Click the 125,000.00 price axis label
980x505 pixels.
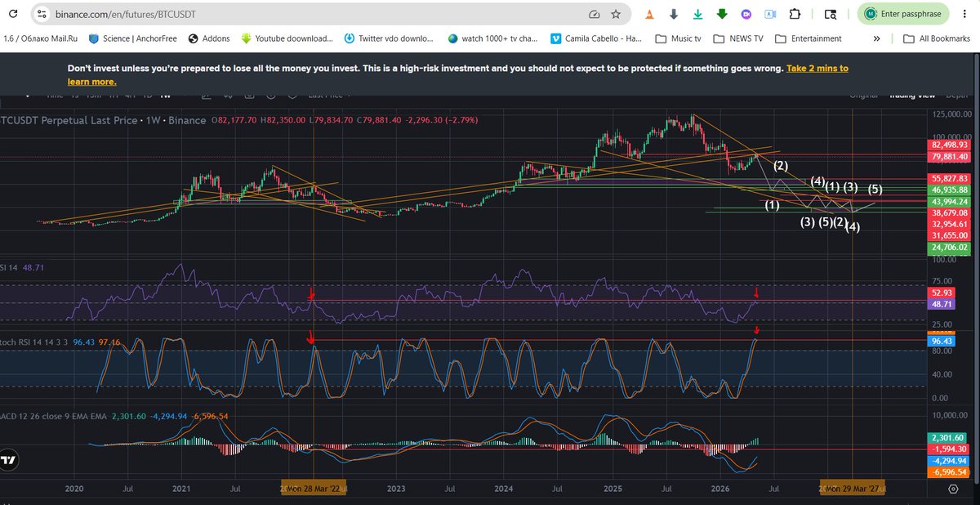click(952, 114)
